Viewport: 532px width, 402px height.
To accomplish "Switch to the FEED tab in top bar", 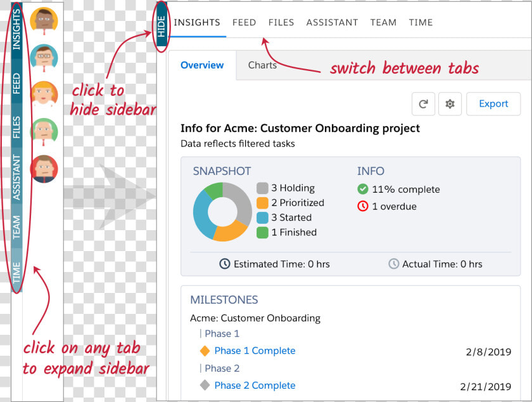I will click(244, 22).
